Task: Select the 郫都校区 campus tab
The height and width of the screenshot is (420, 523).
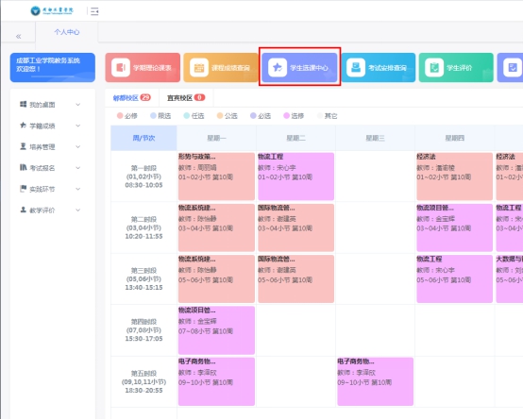Action: pyautogui.click(x=132, y=98)
